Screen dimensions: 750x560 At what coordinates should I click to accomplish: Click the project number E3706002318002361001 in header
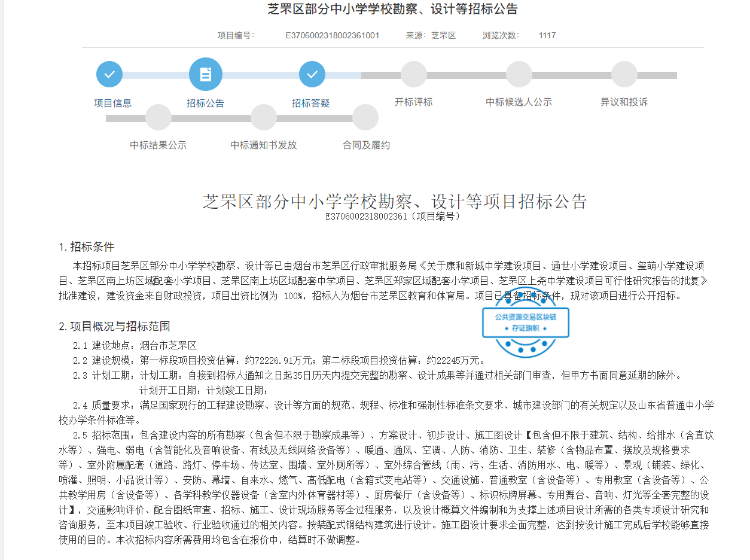tap(332, 35)
